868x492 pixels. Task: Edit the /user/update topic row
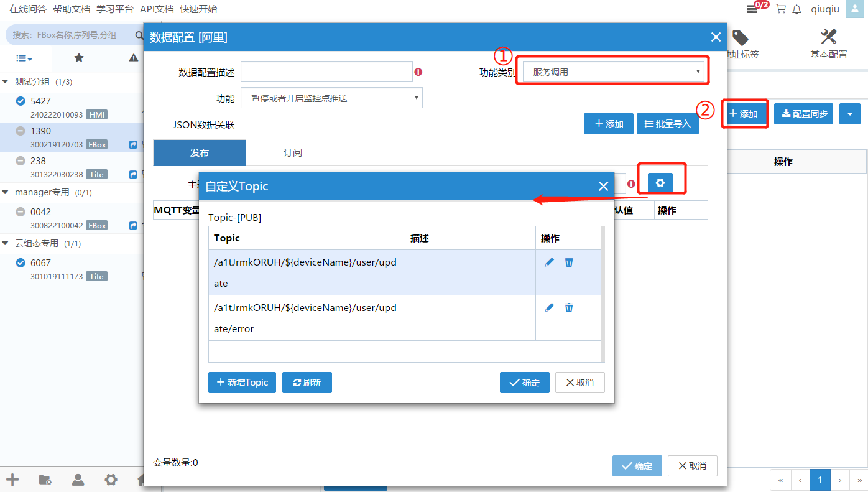(x=549, y=262)
